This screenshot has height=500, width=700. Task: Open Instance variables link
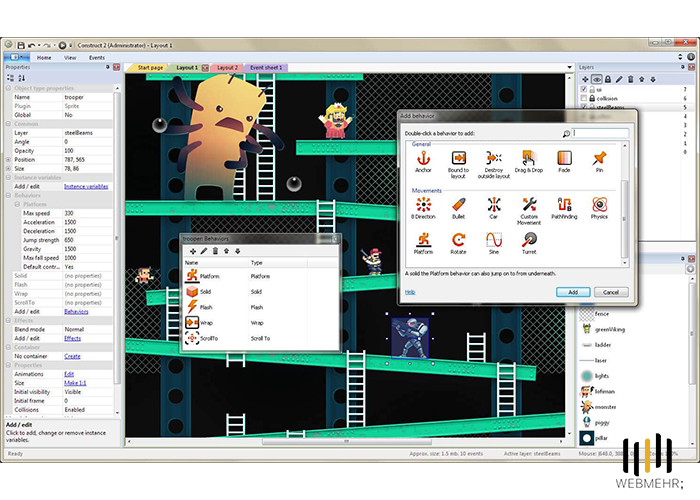[x=86, y=187]
